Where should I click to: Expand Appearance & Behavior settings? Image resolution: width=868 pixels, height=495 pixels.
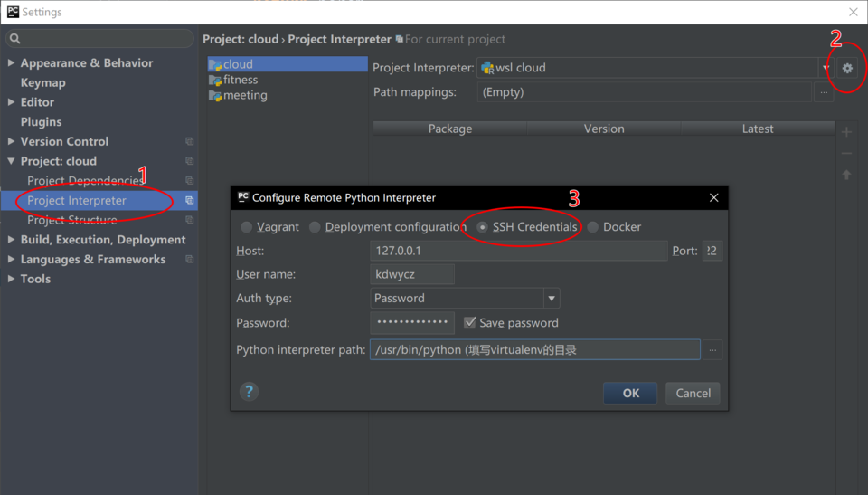pos(11,62)
